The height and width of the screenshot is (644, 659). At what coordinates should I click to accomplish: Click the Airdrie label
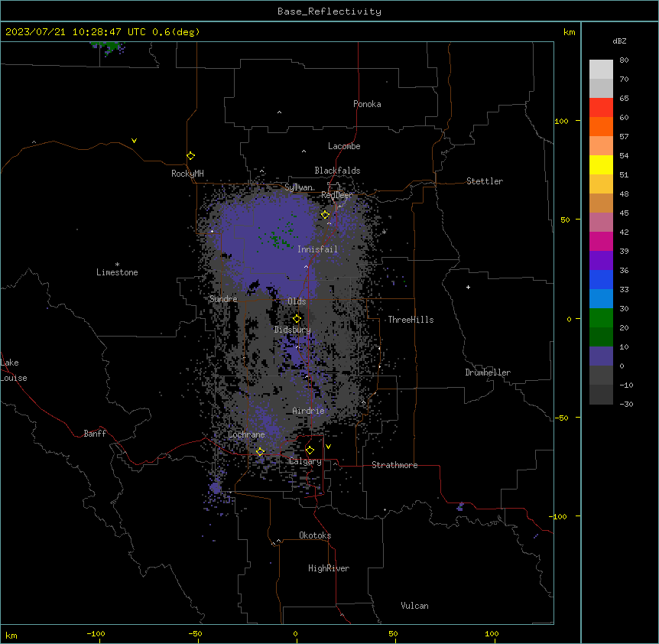click(308, 411)
